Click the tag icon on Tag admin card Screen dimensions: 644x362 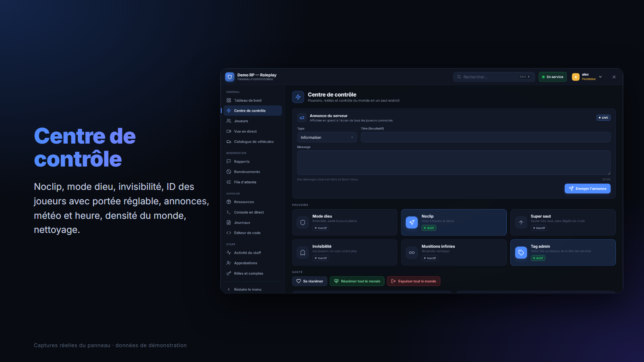(x=521, y=253)
